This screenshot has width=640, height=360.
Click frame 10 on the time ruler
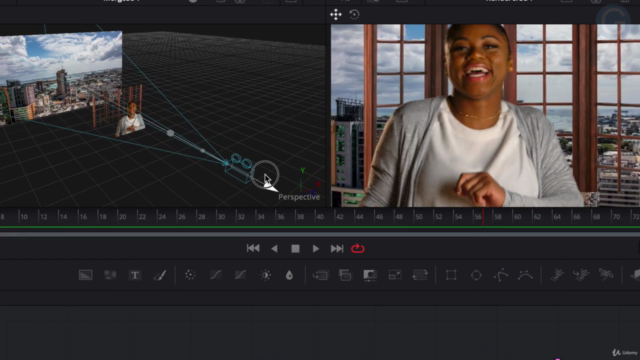click(x=24, y=217)
